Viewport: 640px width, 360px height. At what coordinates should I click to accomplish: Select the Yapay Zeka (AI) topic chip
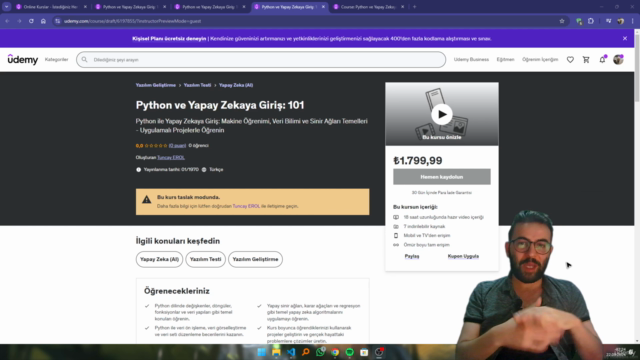[159, 259]
